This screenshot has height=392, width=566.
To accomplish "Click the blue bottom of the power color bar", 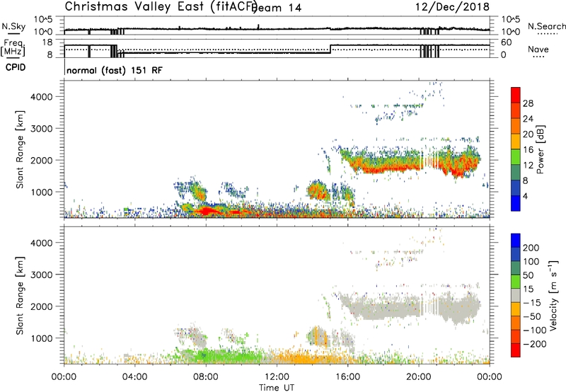I will [x=516, y=203].
